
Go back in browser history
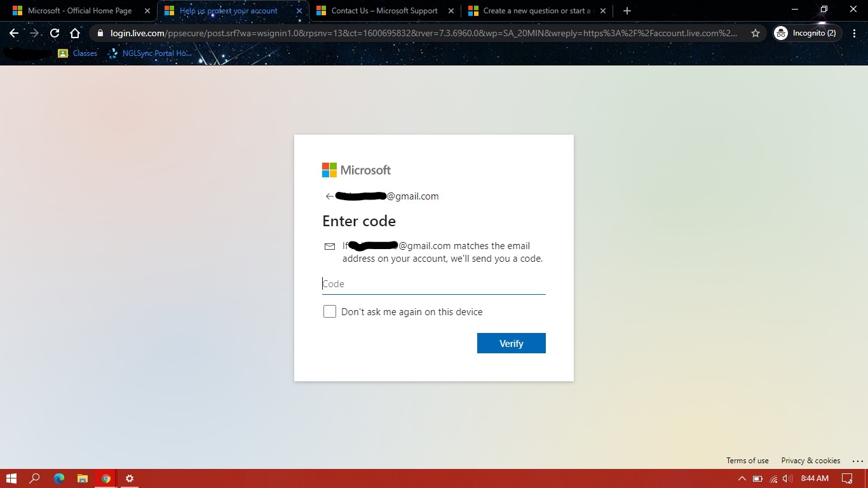pos(14,33)
